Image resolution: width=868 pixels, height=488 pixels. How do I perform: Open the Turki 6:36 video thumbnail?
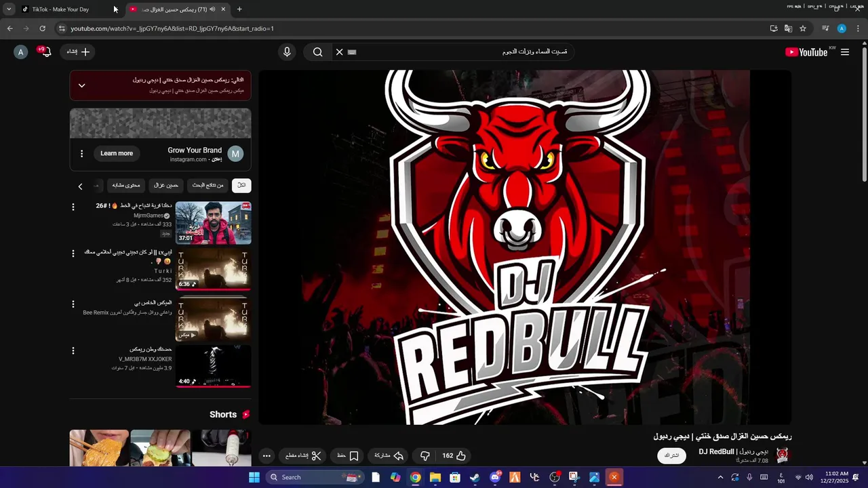[213, 270]
